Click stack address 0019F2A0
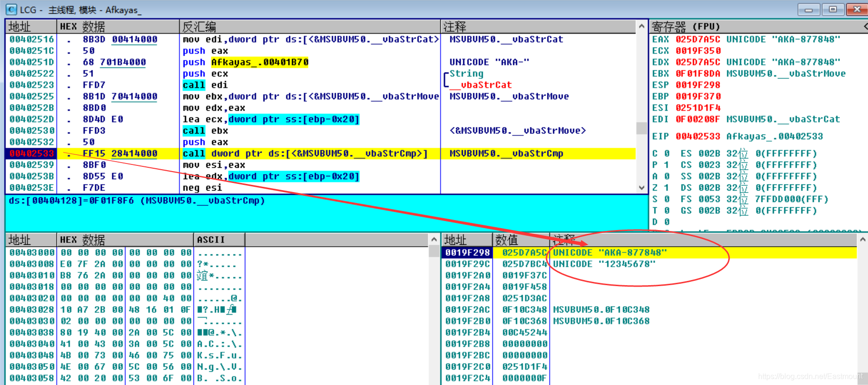Screen dimensions: 868x385 point(467,275)
